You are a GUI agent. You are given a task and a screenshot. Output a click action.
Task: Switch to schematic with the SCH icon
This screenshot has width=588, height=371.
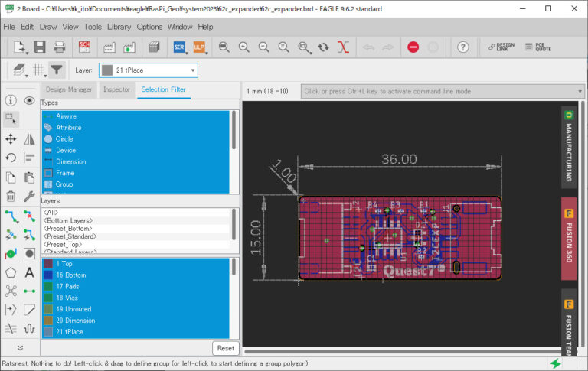pos(84,47)
